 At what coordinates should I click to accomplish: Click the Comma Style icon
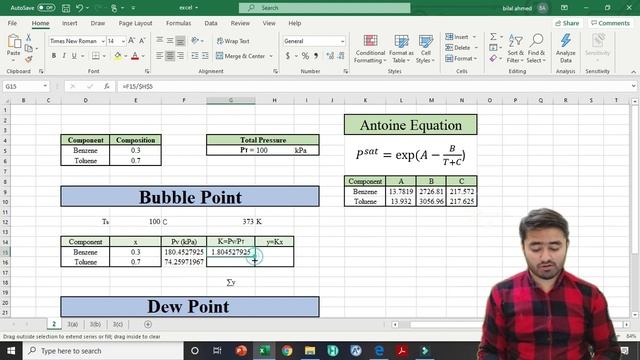tap(316, 56)
